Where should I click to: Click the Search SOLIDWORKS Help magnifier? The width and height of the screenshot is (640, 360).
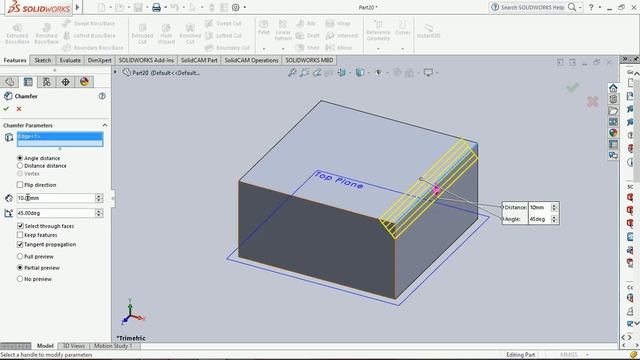tap(572, 7)
